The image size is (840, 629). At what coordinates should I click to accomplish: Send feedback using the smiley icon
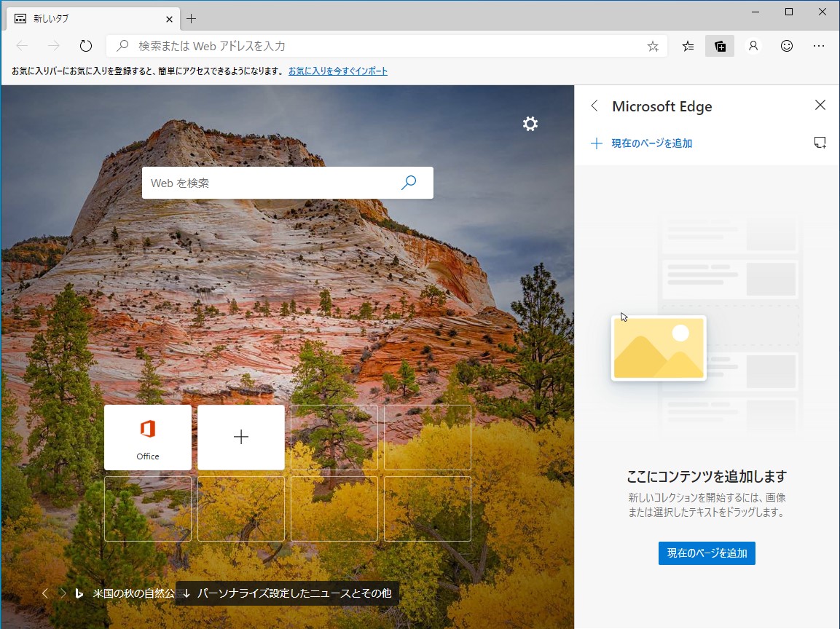click(786, 45)
